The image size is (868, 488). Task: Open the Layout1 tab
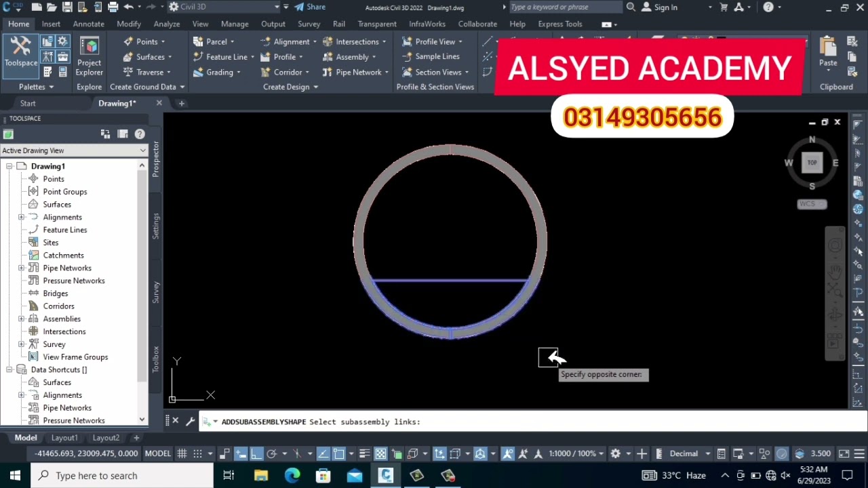[64, 438]
